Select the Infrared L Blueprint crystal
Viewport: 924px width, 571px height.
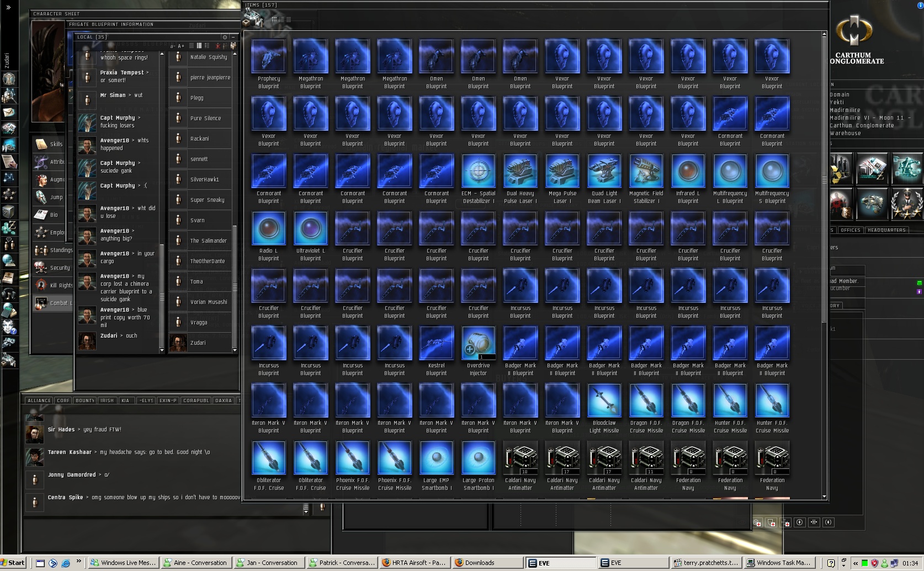coord(688,179)
